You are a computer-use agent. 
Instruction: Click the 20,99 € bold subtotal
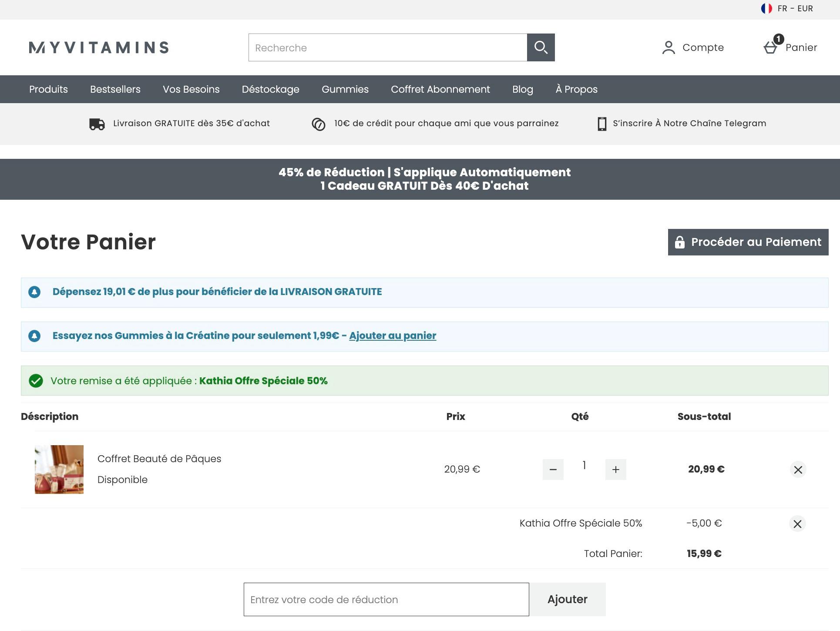(x=706, y=469)
